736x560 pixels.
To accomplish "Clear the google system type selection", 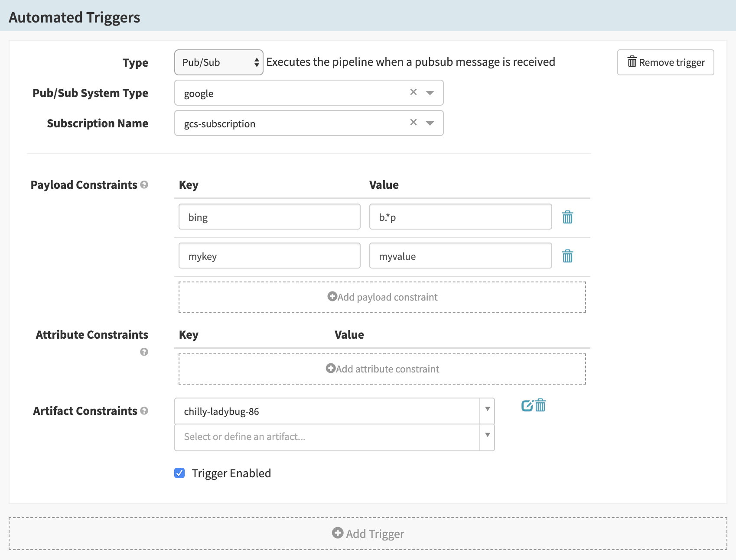I will coord(414,92).
